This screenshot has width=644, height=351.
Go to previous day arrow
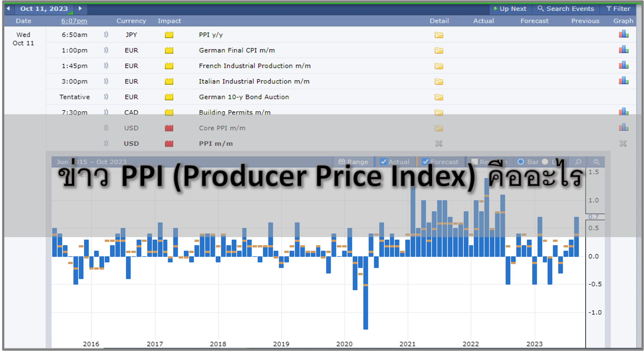coord(8,8)
